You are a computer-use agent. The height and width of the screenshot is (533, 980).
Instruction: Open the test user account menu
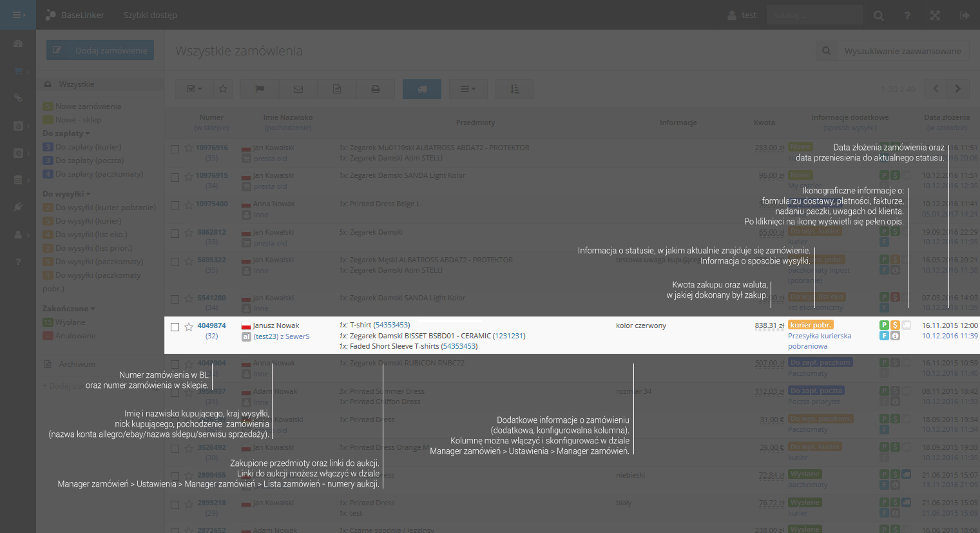pos(742,15)
